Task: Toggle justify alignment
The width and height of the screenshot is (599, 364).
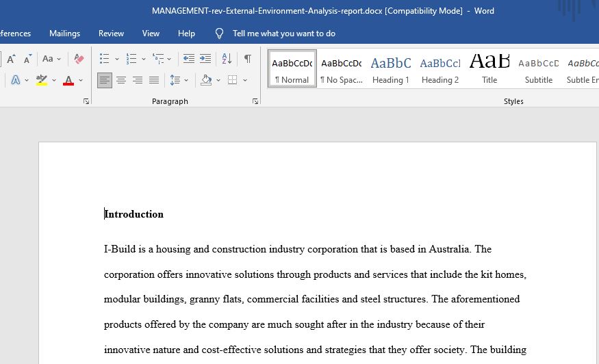Action: (x=154, y=80)
